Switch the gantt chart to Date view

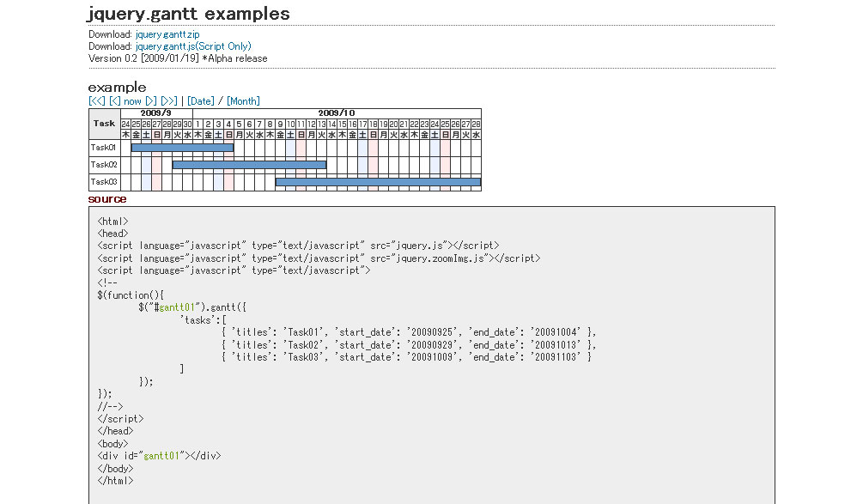201,101
